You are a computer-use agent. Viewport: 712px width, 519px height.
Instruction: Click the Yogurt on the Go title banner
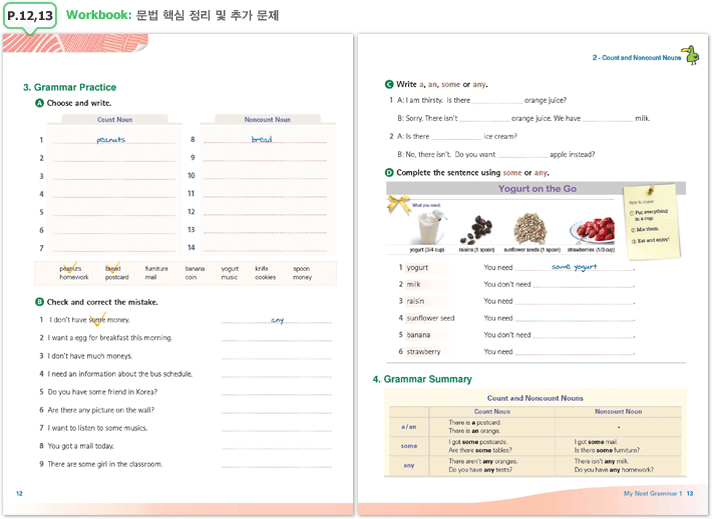pyautogui.click(x=536, y=188)
